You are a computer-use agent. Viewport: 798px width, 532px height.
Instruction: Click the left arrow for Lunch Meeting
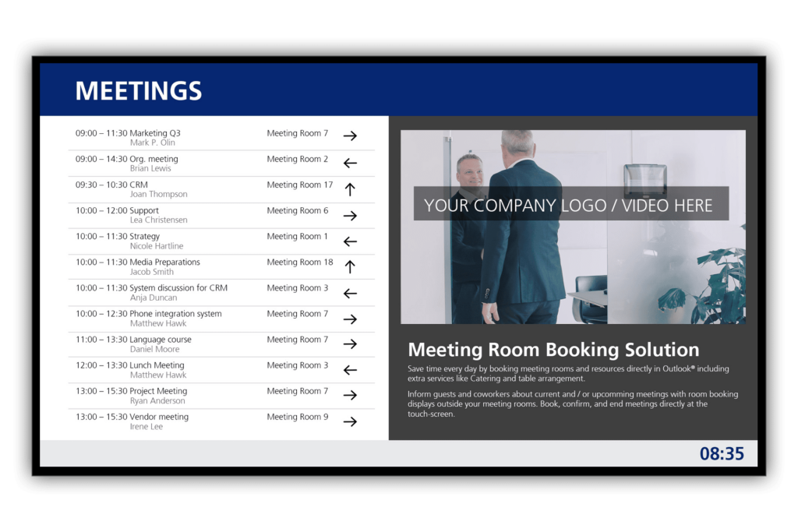click(x=350, y=370)
